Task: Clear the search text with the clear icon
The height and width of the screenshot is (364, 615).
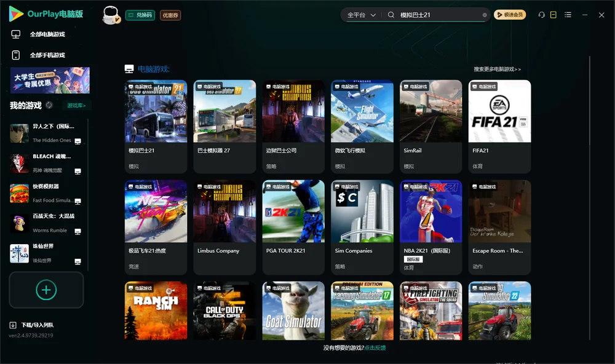Action: (x=485, y=15)
